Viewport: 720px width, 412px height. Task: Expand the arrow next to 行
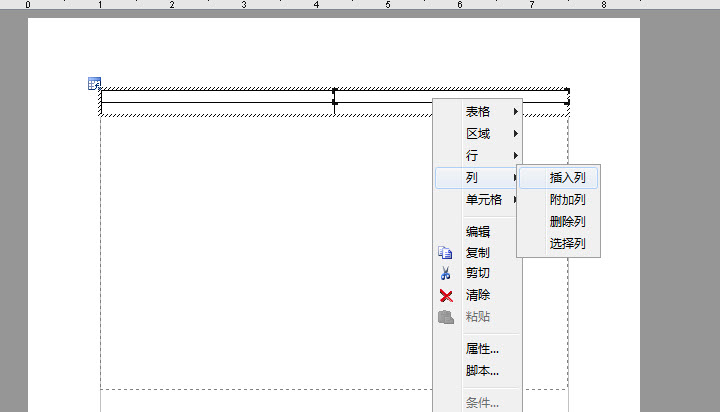click(516, 156)
